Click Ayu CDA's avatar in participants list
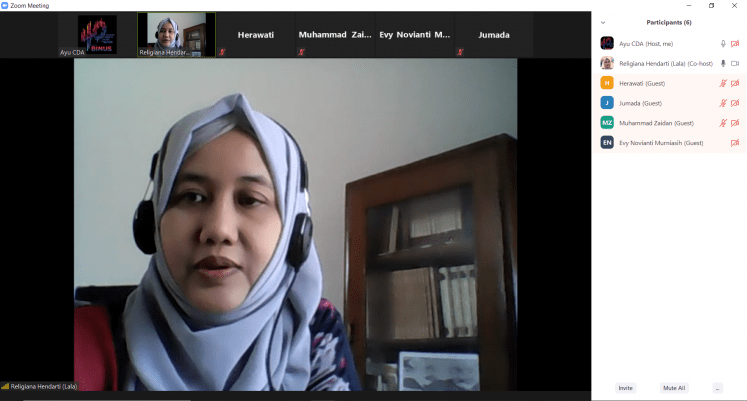Image resolution: width=747 pixels, height=401 pixels. click(x=607, y=43)
